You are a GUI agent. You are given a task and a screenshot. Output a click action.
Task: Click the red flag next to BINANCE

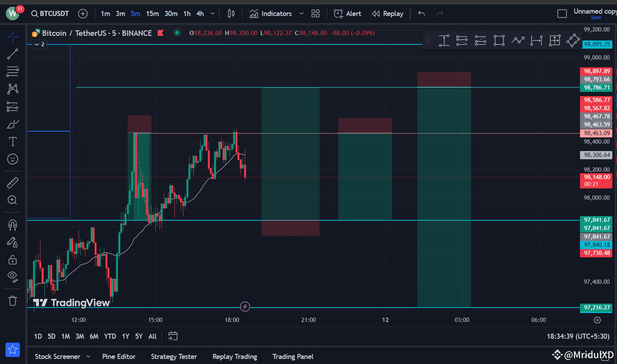[x=160, y=33]
